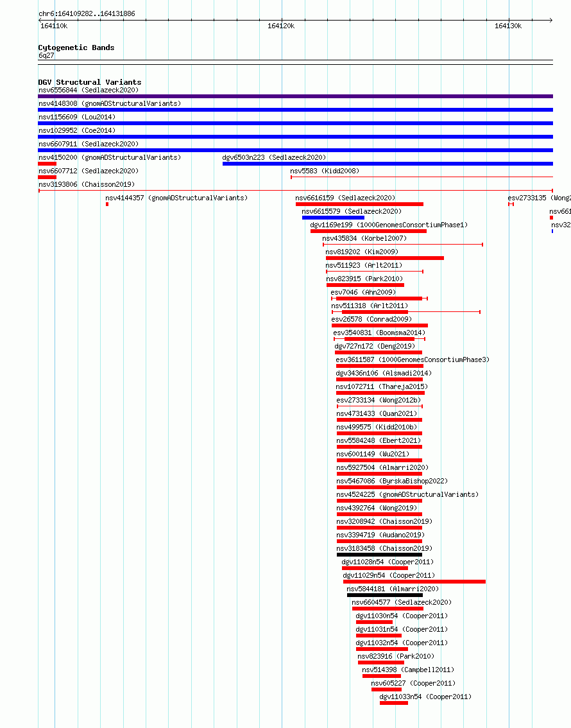This screenshot has width=571, height=728.
Task: Click nsv6001149 (Wu2021) label
Action: click(x=373, y=454)
